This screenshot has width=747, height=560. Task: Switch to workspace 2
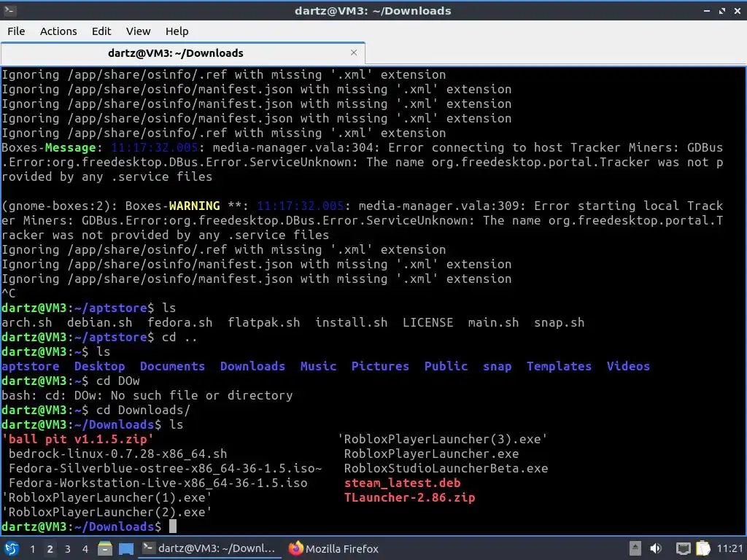50,549
